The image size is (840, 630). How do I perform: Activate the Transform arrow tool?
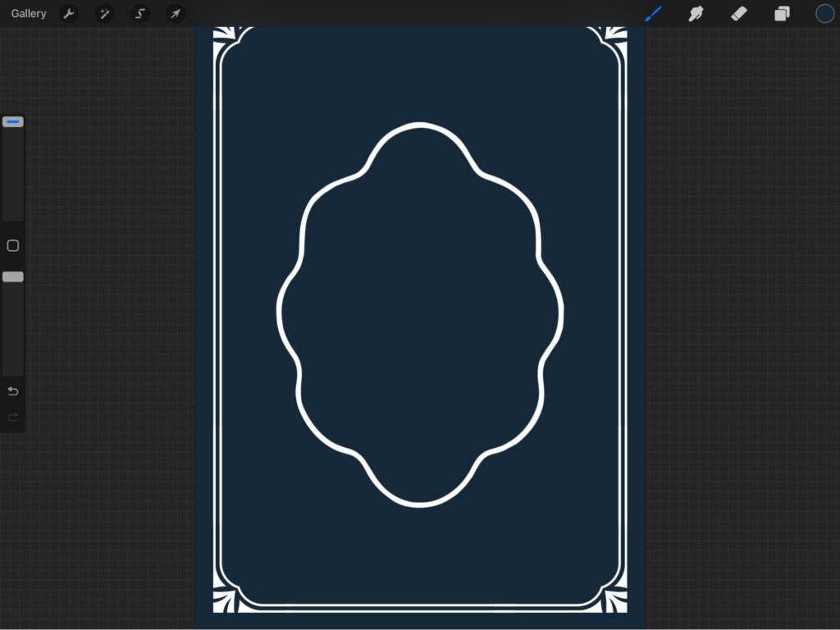click(176, 14)
